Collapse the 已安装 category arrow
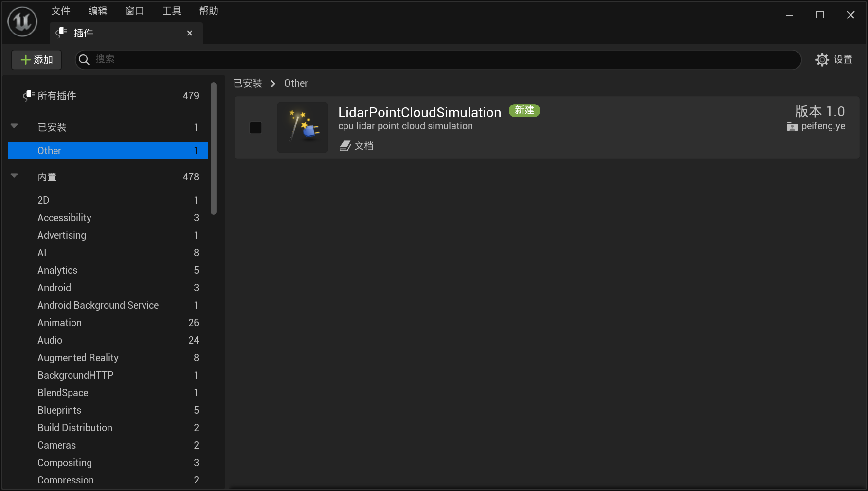 14,126
